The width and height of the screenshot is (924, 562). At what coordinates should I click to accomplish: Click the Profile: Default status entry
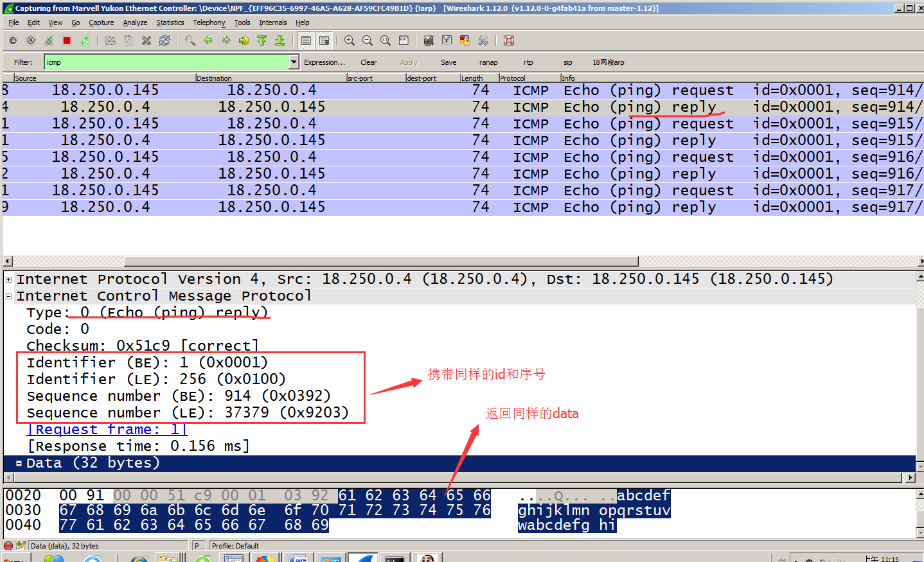(235, 546)
